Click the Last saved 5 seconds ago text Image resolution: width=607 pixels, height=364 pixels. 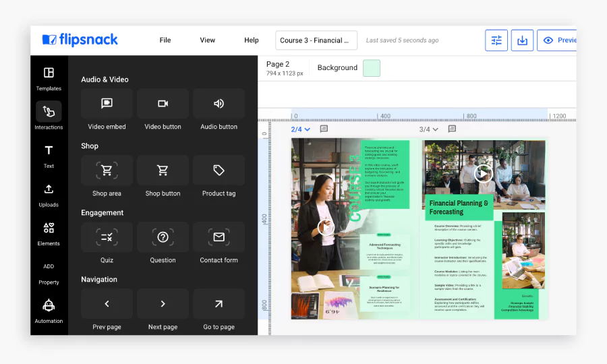(x=402, y=40)
